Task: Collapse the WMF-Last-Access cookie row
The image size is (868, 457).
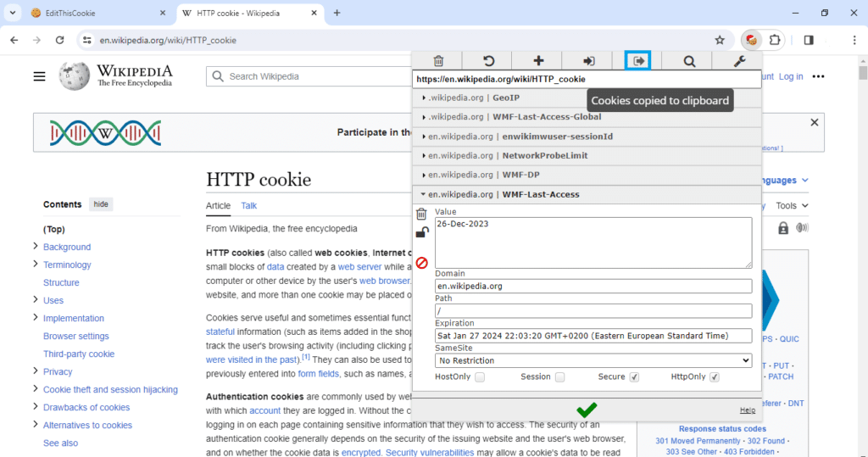Action: 587,194
